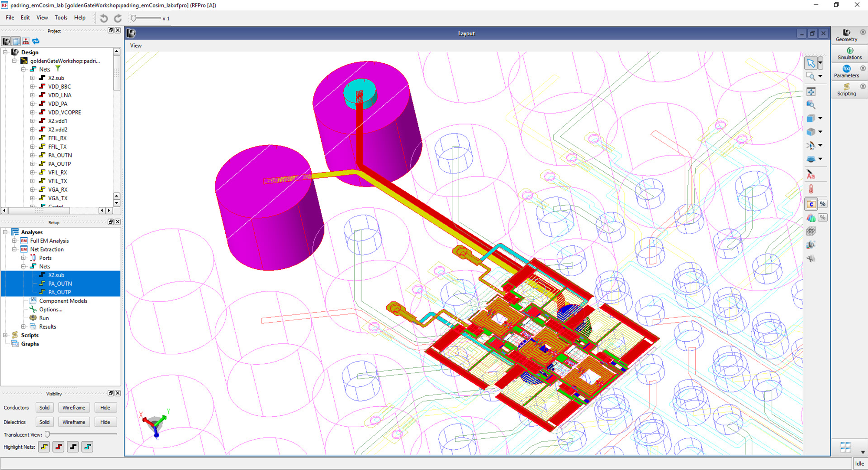Switch to the Parameters tab
The width and height of the screenshot is (868, 470).
click(x=847, y=72)
